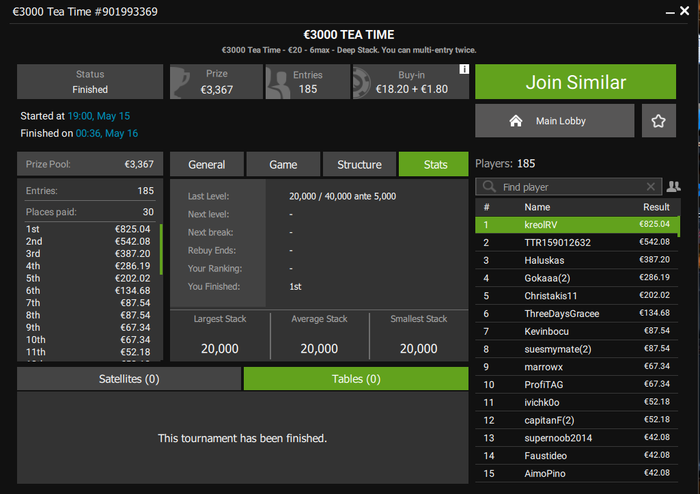This screenshot has width=700, height=494.
Task: Switch to the Structure tab
Action: click(359, 164)
